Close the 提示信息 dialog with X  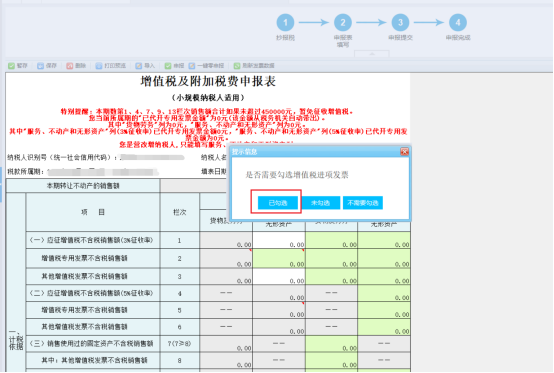point(404,152)
